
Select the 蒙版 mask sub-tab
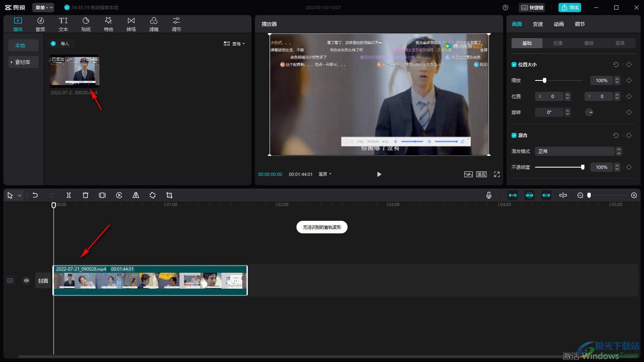click(x=589, y=43)
